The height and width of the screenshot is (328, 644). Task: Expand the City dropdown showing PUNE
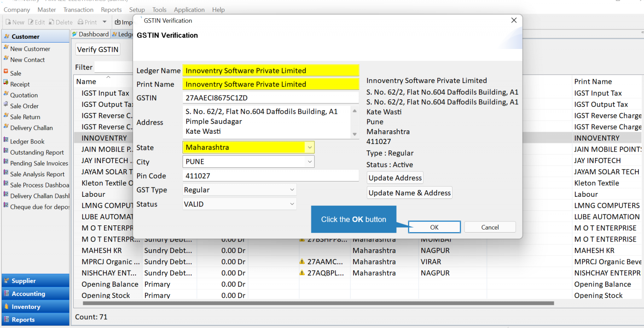pyautogui.click(x=310, y=161)
